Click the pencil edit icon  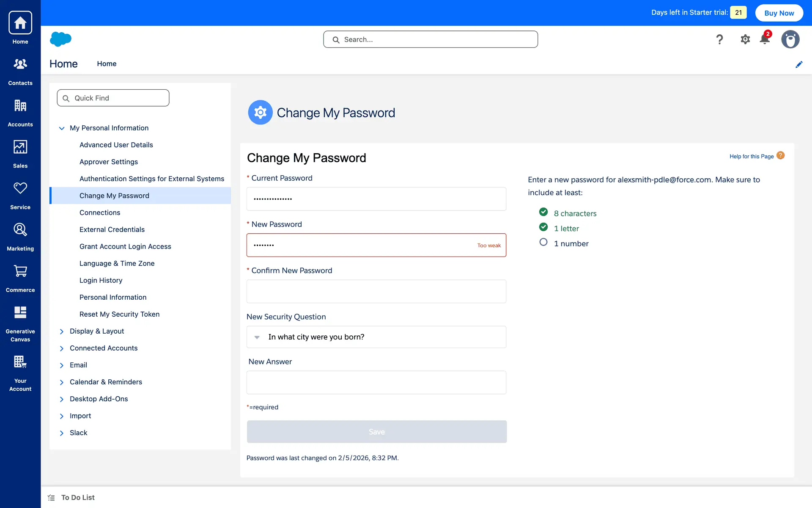799,64
